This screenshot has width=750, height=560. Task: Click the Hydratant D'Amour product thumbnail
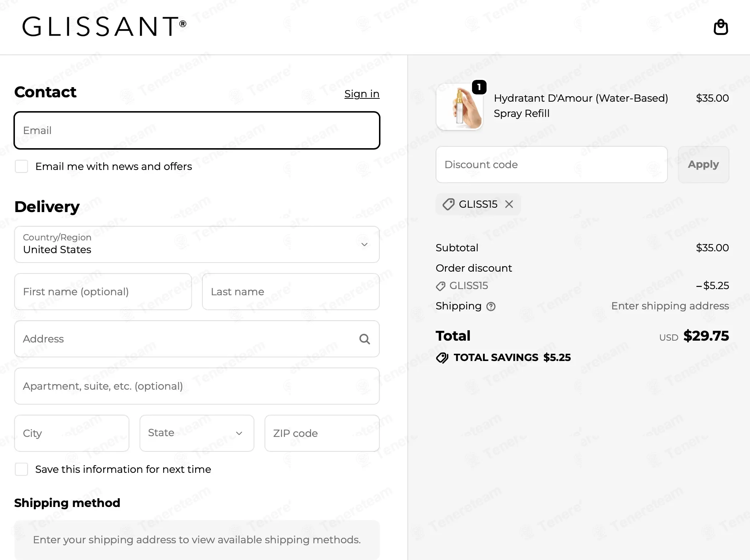pyautogui.click(x=460, y=107)
